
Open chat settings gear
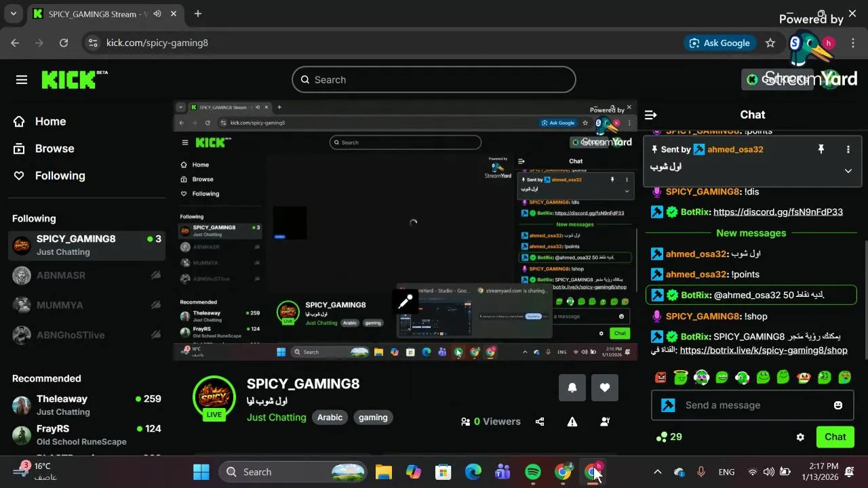[x=800, y=437]
